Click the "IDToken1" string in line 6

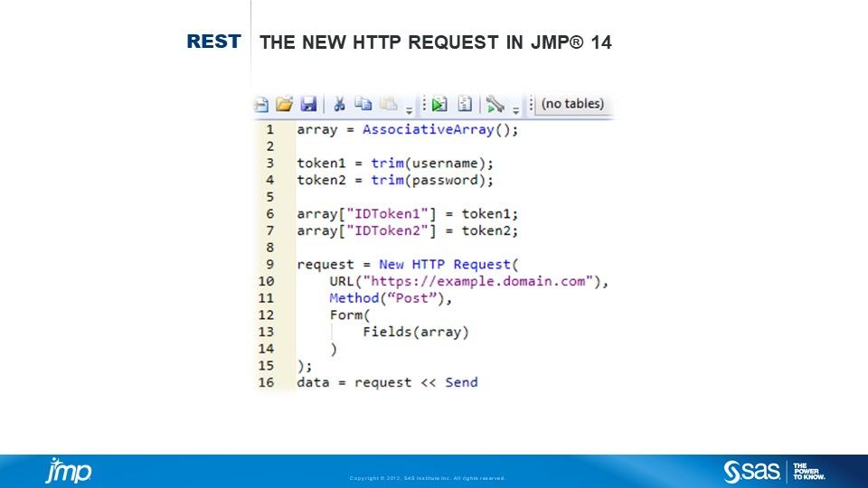pyautogui.click(x=388, y=213)
